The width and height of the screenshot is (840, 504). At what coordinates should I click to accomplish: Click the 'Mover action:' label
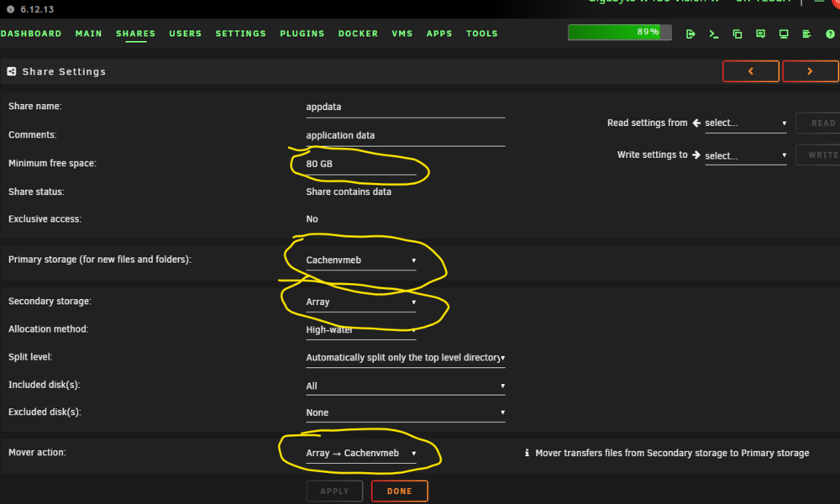(38, 453)
